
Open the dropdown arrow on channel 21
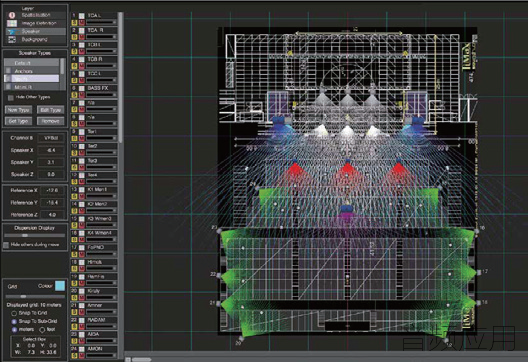[114, 312]
